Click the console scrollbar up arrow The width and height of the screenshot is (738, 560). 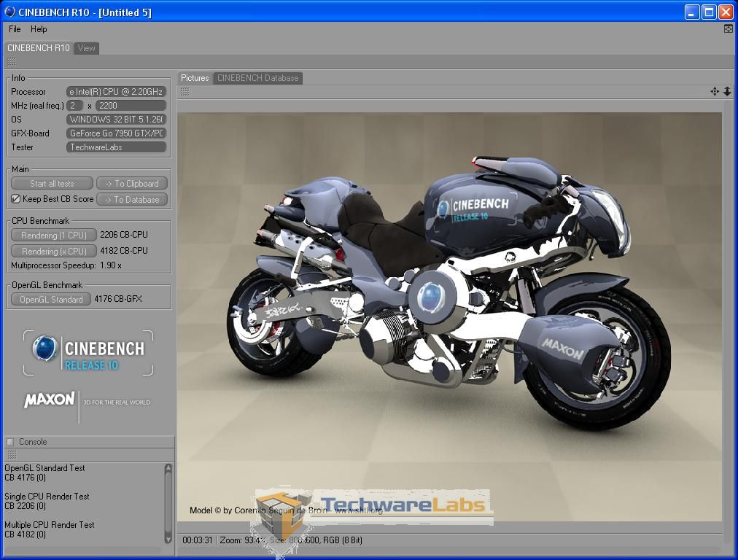168,468
